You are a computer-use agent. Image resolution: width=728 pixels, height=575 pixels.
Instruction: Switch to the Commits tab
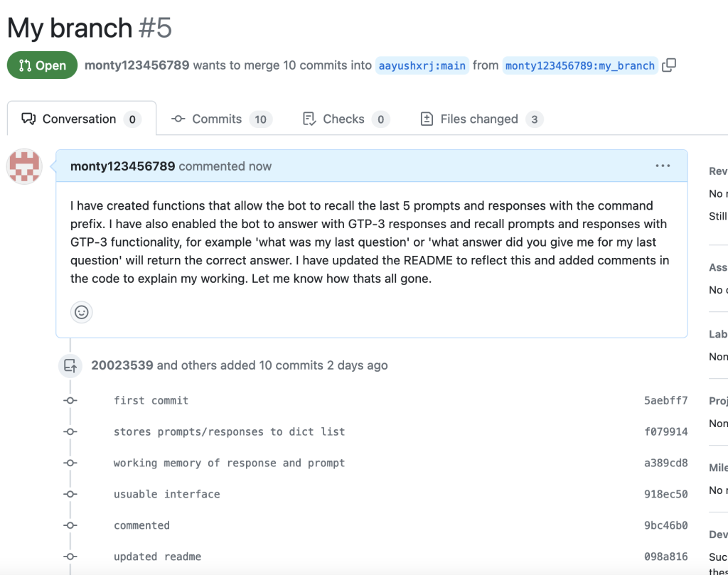(x=222, y=119)
